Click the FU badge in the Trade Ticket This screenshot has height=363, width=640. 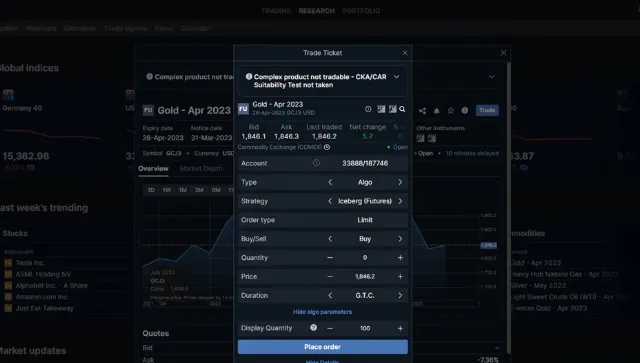click(x=243, y=109)
